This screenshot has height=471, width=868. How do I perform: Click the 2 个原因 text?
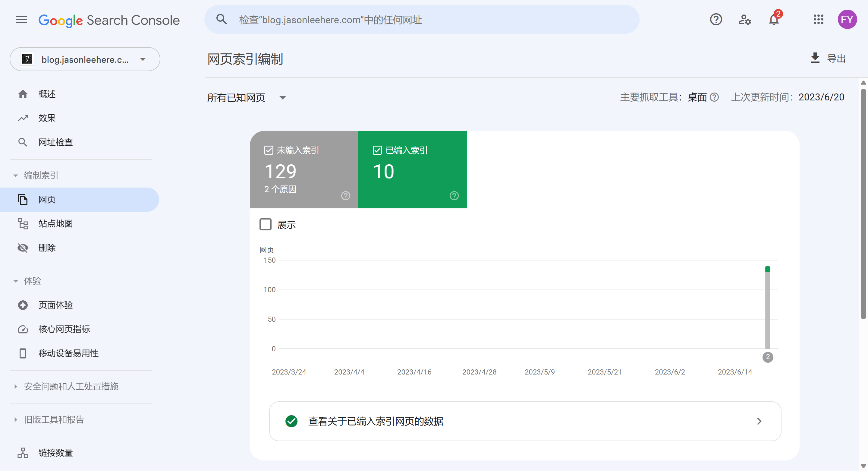(x=280, y=189)
